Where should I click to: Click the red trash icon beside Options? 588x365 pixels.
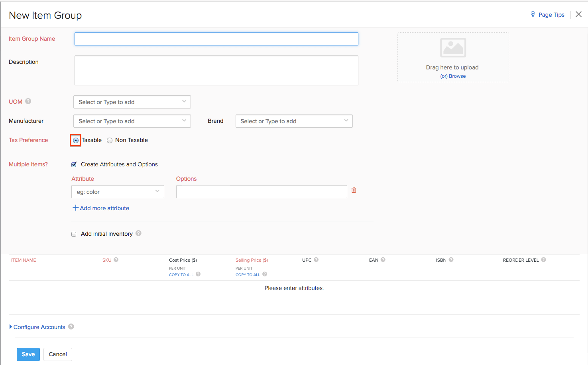[x=354, y=190]
